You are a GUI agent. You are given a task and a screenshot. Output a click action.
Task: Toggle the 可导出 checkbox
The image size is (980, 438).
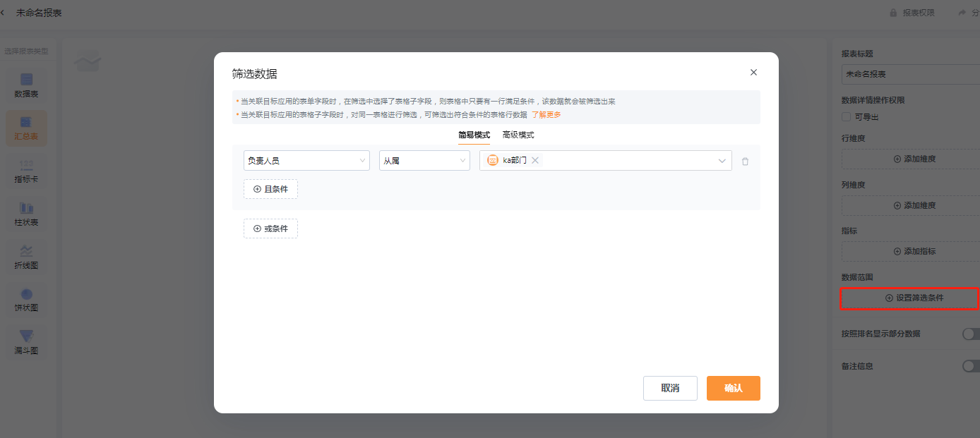pos(846,117)
